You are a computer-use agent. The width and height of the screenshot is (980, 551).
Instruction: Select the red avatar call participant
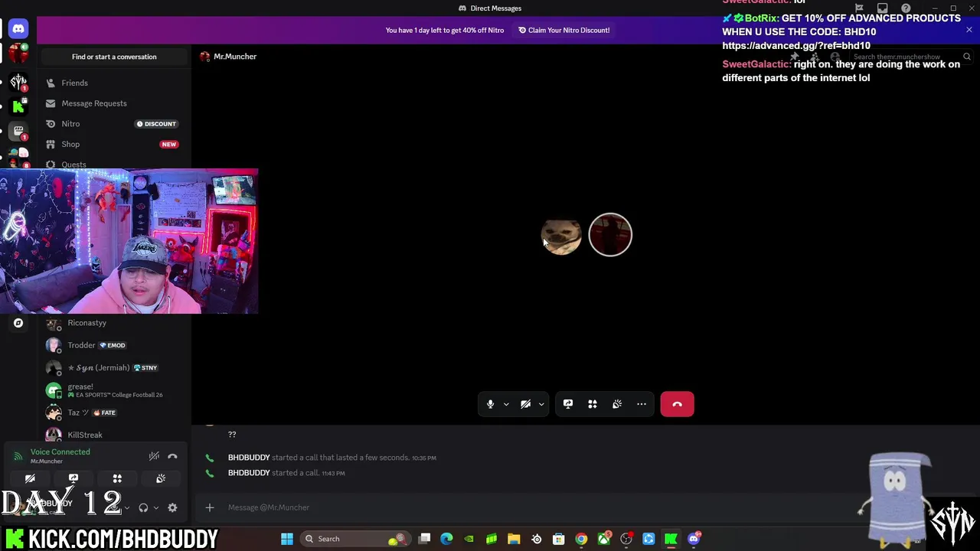point(610,235)
